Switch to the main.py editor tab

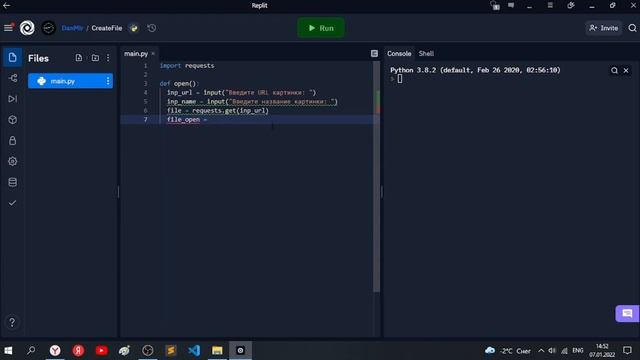(136, 53)
